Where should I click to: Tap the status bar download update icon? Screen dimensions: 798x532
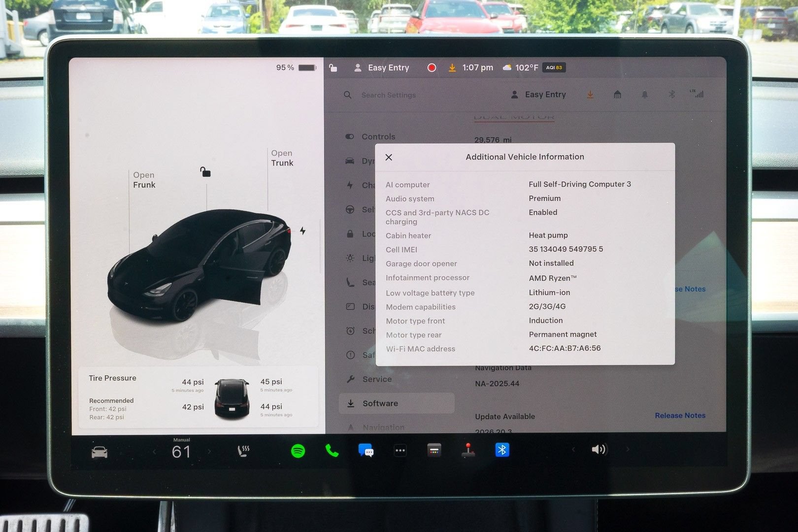(452, 67)
